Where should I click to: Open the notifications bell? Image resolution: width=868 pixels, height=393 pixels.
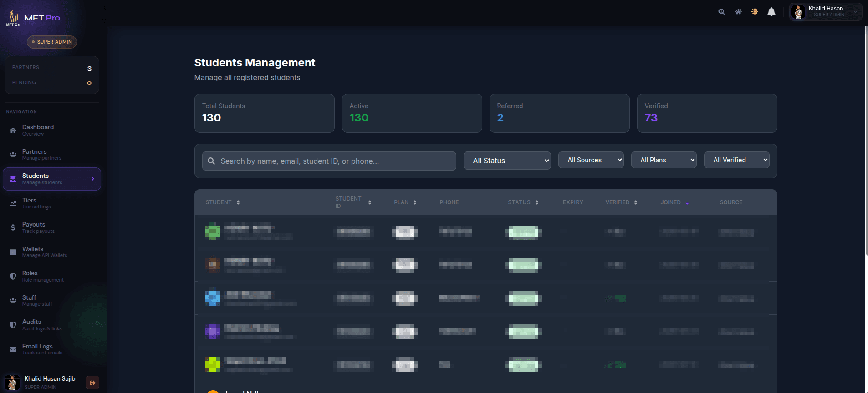click(771, 12)
